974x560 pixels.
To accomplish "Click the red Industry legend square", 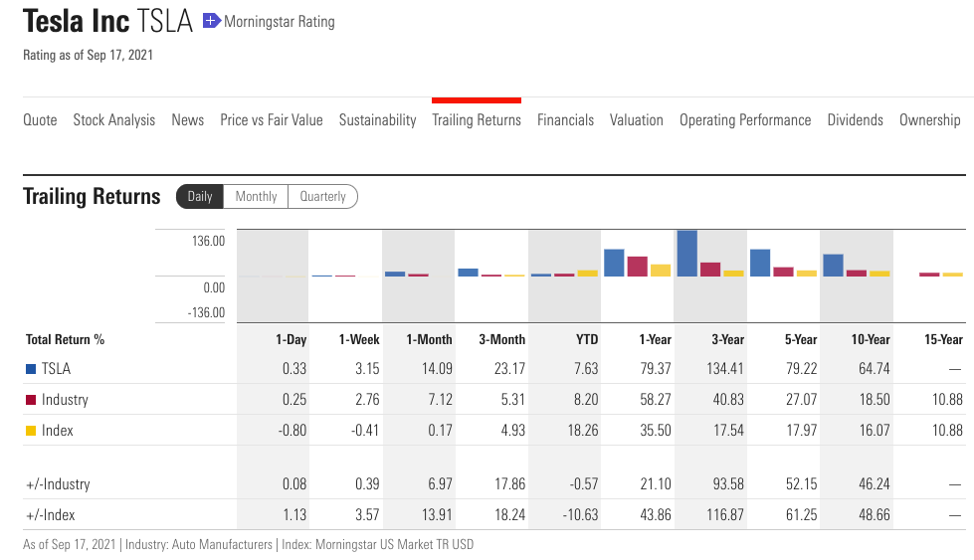I will 31,400.
